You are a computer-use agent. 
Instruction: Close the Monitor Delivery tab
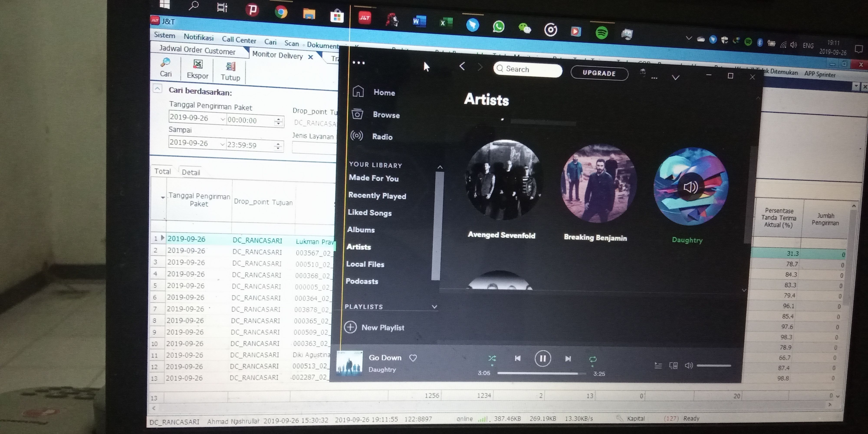[x=310, y=57]
